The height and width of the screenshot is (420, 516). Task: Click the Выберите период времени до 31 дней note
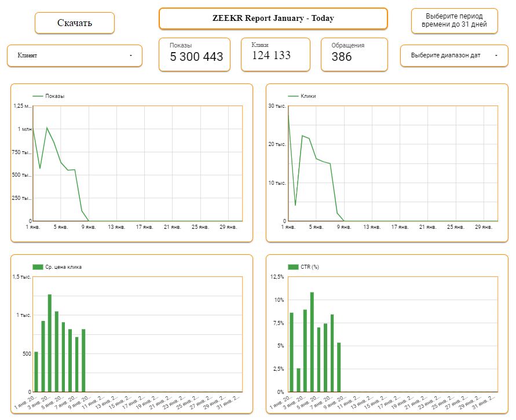pyautogui.click(x=454, y=20)
